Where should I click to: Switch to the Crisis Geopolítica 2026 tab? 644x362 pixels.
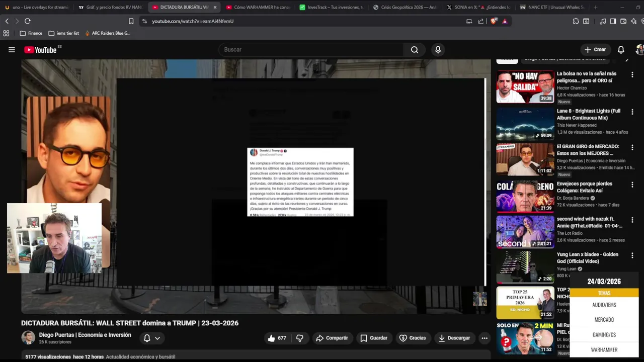pos(405,8)
